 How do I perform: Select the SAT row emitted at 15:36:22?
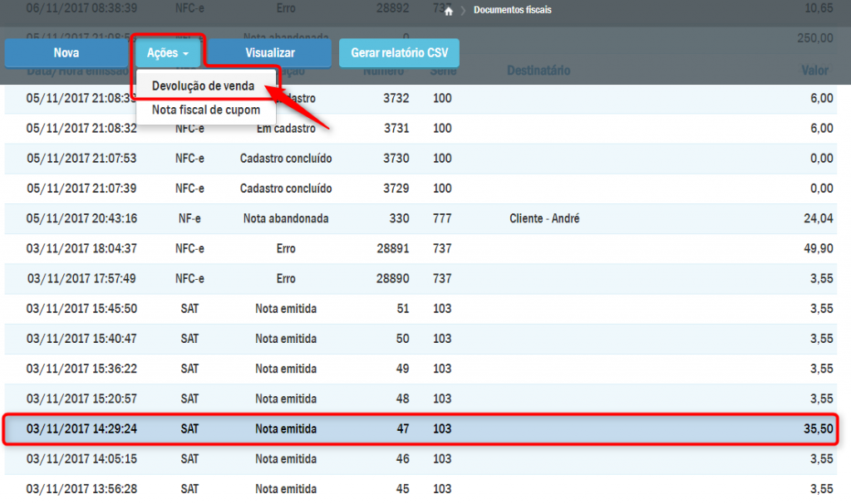pos(420,369)
